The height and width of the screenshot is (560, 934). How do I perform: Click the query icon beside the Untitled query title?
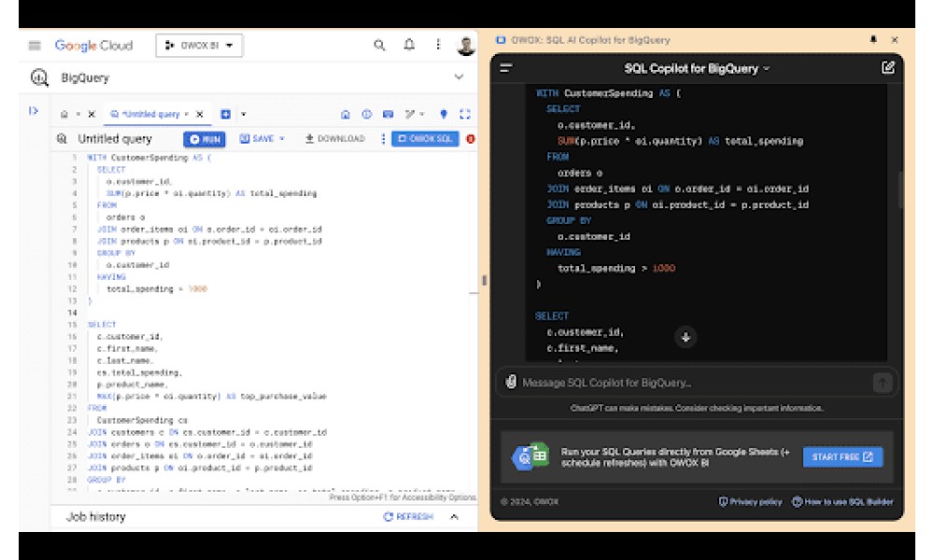click(x=62, y=139)
